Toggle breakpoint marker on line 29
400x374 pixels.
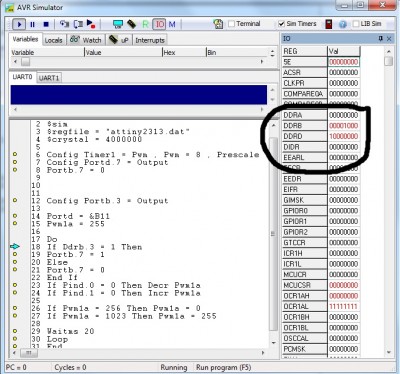coord(15,331)
